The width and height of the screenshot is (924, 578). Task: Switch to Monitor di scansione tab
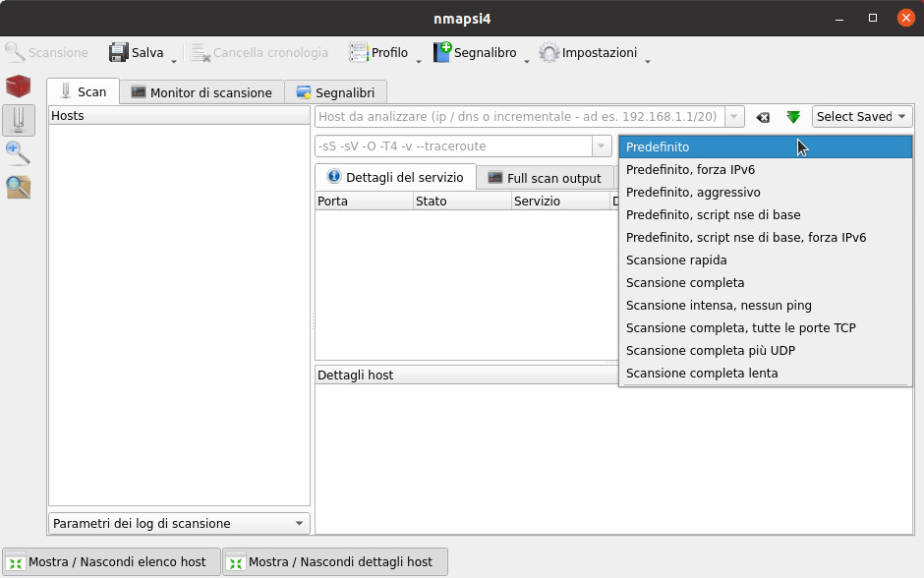[202, 92]
